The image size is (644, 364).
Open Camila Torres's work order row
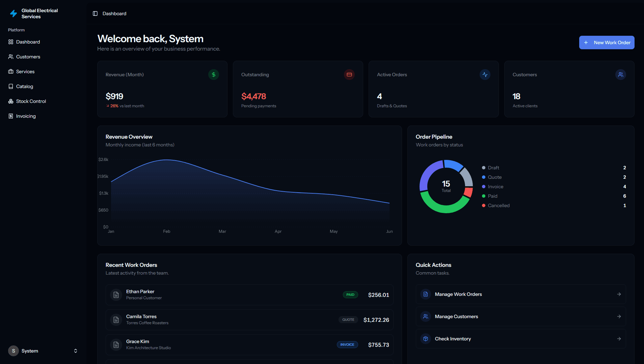[x=249, y=320]
